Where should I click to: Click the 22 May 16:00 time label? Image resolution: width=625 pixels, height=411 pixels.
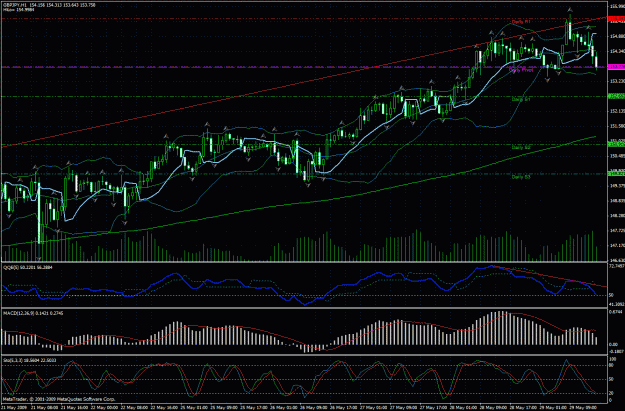coord(164,408)
